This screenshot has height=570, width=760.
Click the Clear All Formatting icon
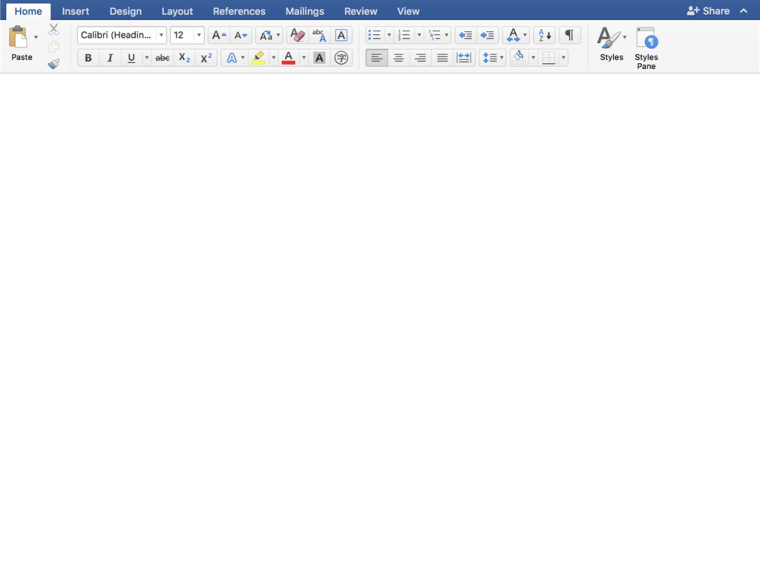click(297, 35)
